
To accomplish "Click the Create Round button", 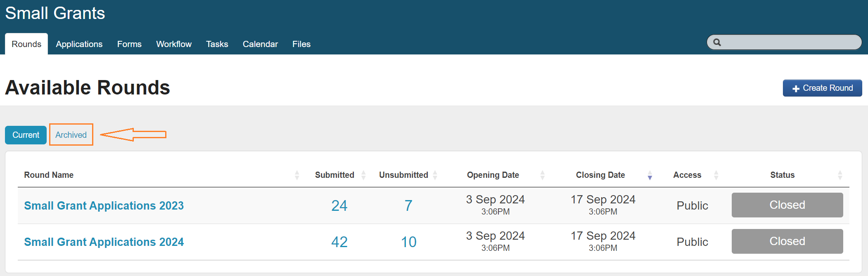I will click(x=822, y=88).
